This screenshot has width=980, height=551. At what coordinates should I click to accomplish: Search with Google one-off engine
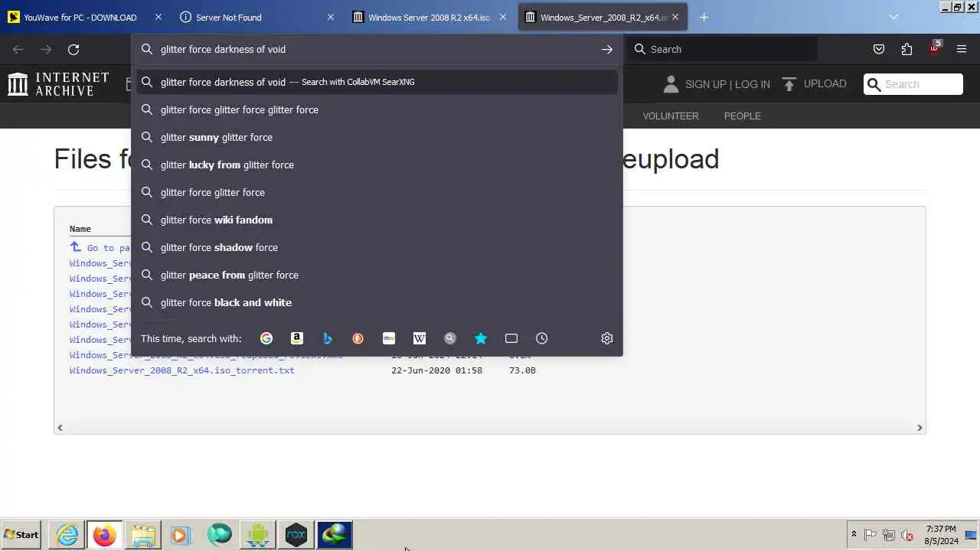[x=266, y=338]
